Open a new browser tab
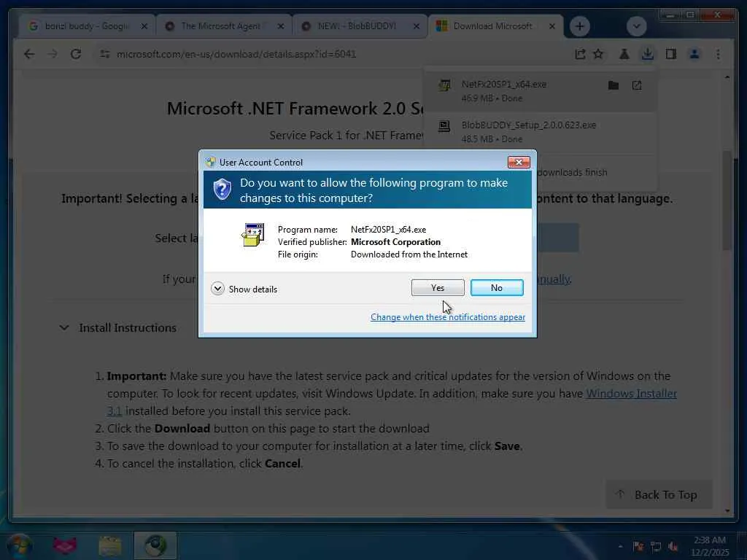The height and width of the screenshot is (560, 747). click(x=579, y=26)
